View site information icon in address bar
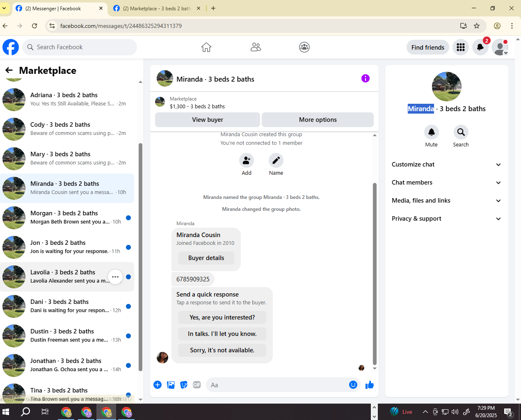521x420 pixels. pyautogui.click(x=52, y=26)
